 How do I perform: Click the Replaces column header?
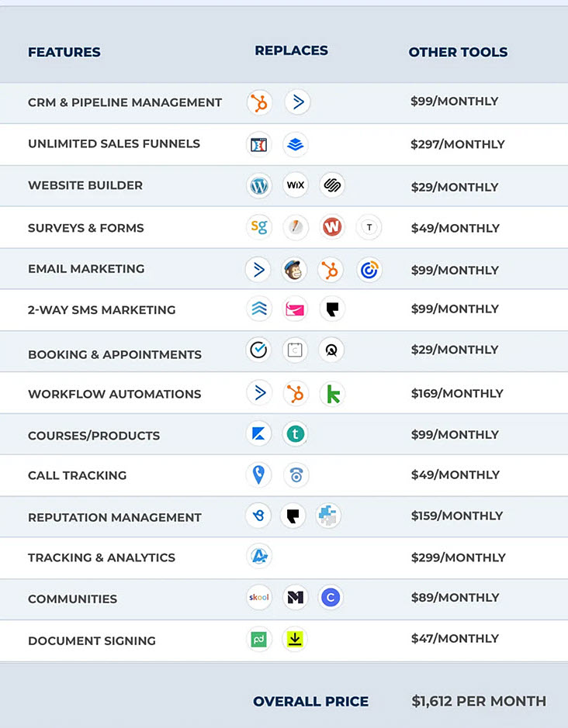tap(292, 50)
